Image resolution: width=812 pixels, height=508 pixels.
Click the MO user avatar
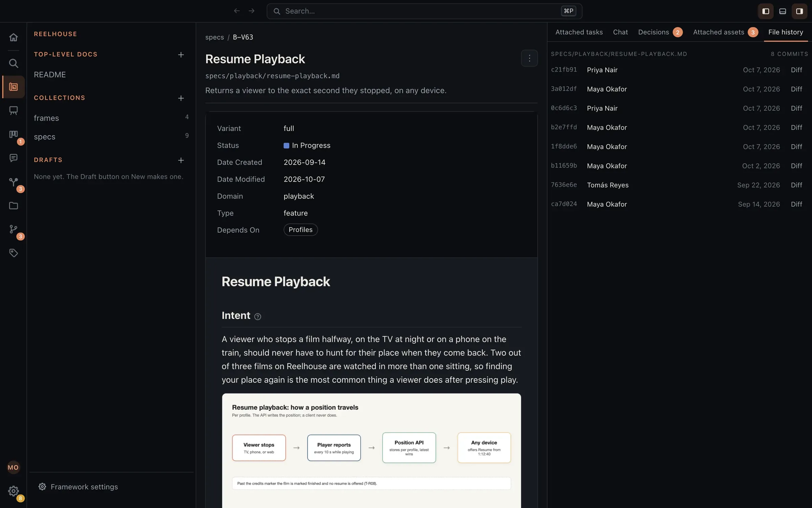point(13,467)
